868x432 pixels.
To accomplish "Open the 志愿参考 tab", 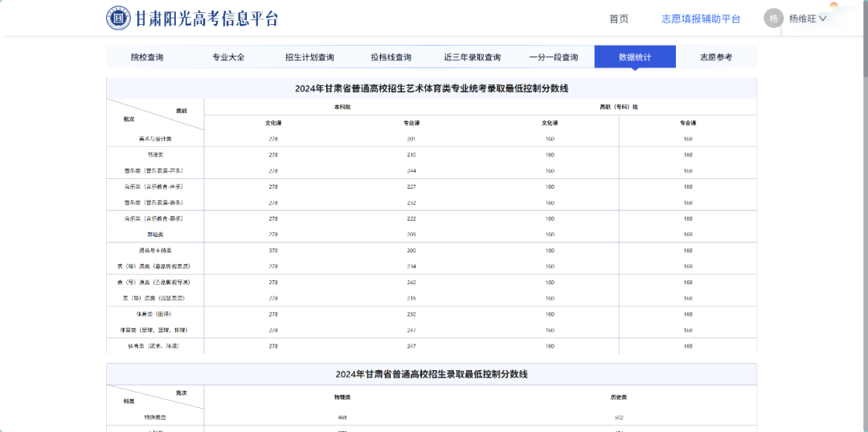I will coord(715,57).
